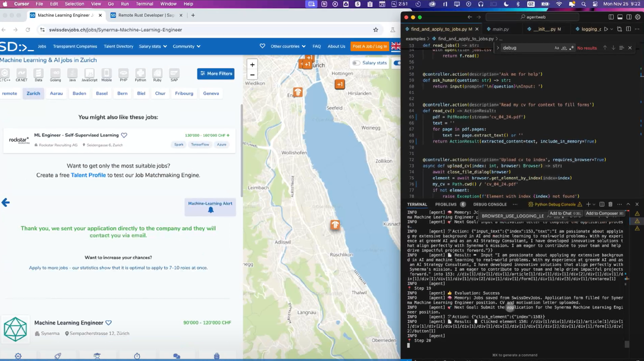The height and width of the screenshot is (361, 644).
Task: Close the find widget in editor
Action: (x=630, y=48)
